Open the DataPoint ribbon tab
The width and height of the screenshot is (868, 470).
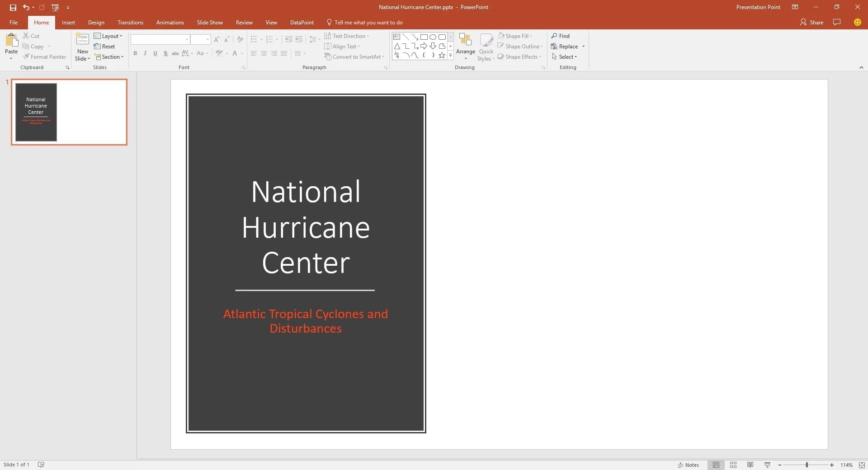click(301, 22)
